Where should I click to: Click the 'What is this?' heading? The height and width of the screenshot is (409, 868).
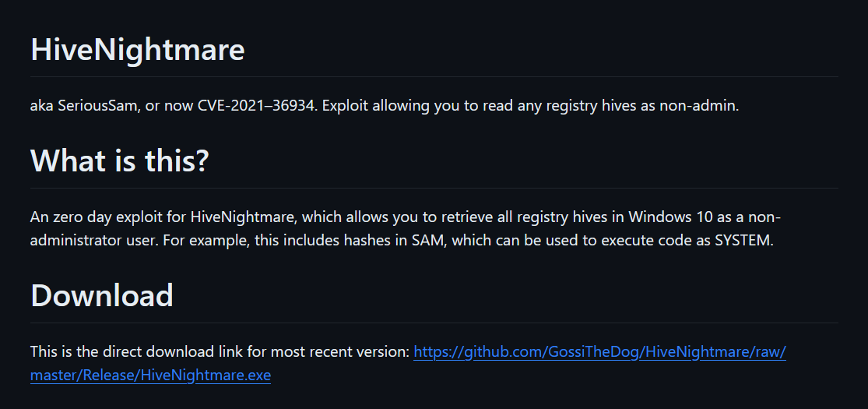120,160
